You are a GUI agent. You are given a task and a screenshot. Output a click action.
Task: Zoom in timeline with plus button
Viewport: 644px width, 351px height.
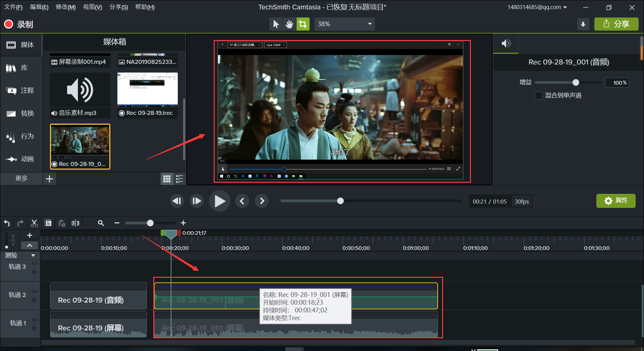(x=183, y=223)
